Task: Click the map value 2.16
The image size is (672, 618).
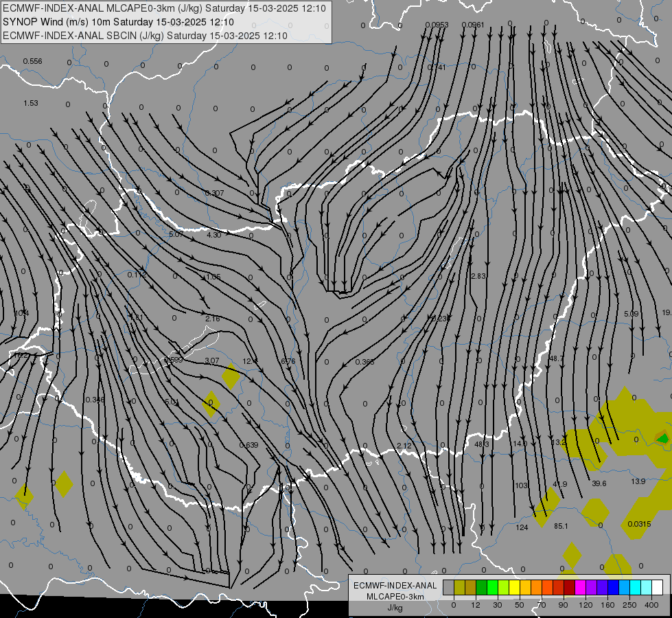Action: coord(213,319)
